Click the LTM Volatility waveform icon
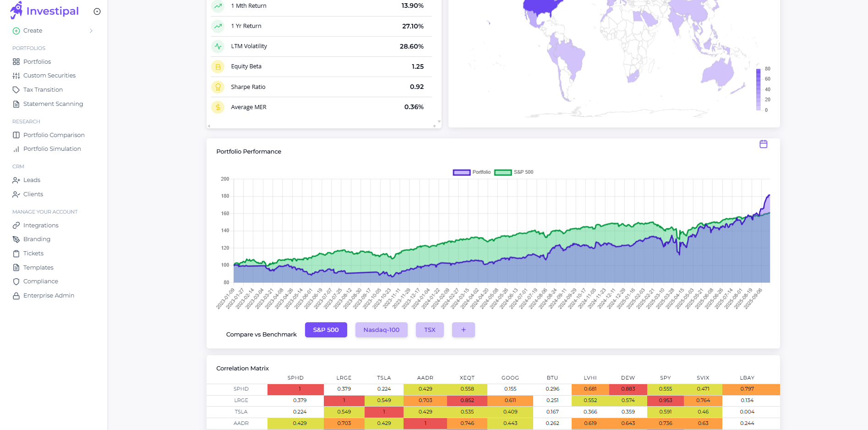This screenshot has height=430, width=868. tap(218, 46)
